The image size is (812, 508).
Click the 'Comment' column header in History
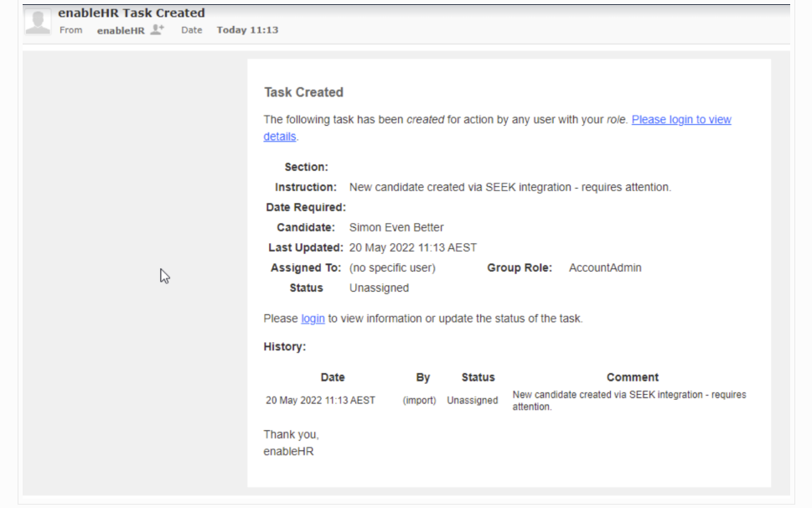point(632,377)
